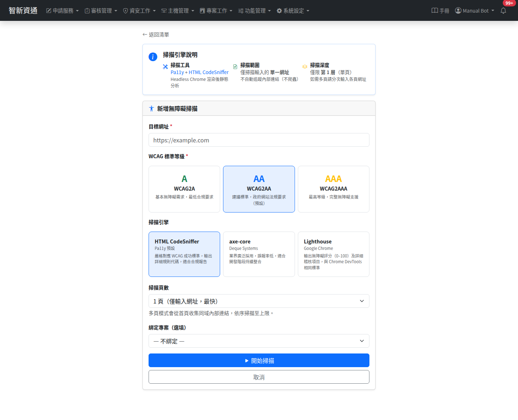This screenshot has height=420, width=518.
Task: Click the scan scope document icon
Action: tap(235, 67)
